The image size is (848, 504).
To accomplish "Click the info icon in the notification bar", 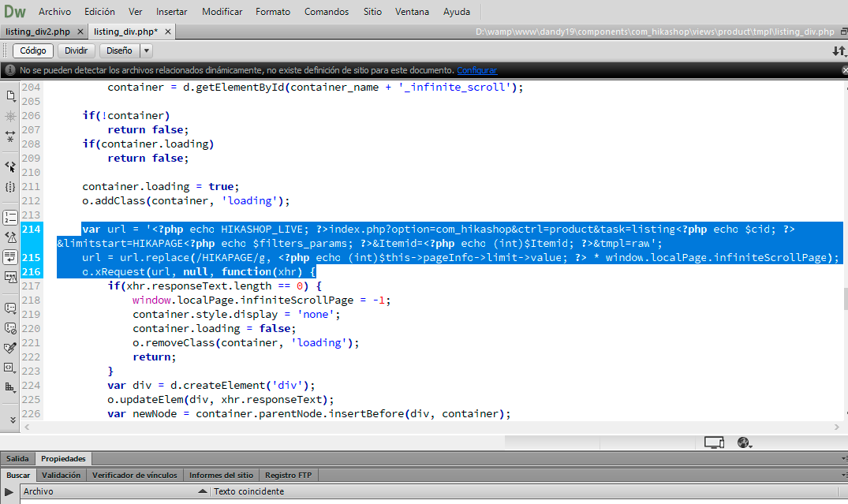I will tap(9, 69).
